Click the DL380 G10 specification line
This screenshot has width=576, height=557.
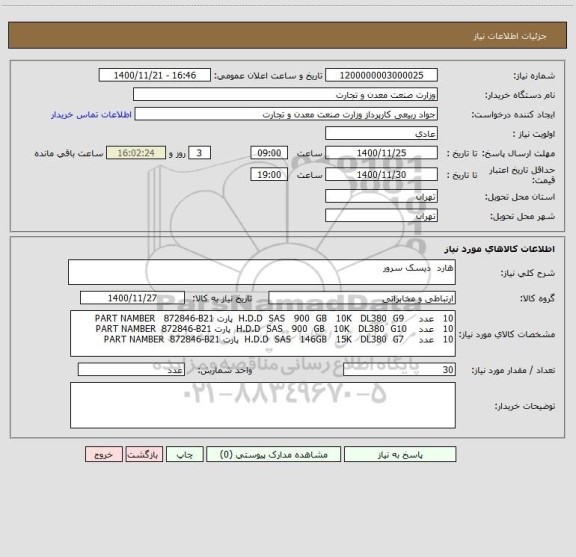(274, 328)
